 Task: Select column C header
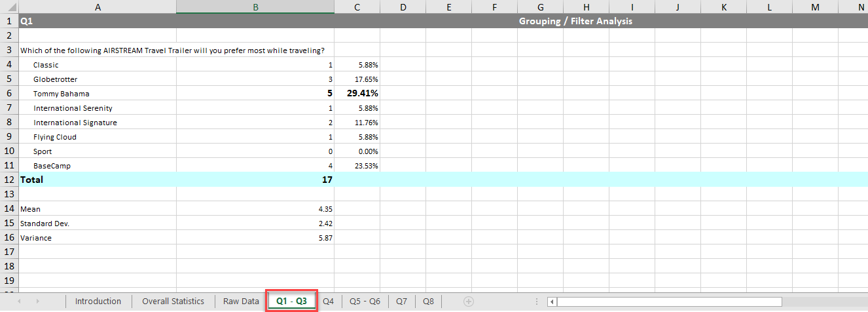coord(357,7)
